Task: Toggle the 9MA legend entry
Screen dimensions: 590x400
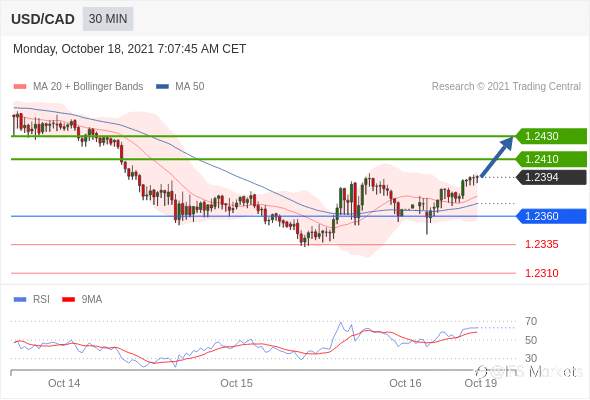Action: click(82, 300)
